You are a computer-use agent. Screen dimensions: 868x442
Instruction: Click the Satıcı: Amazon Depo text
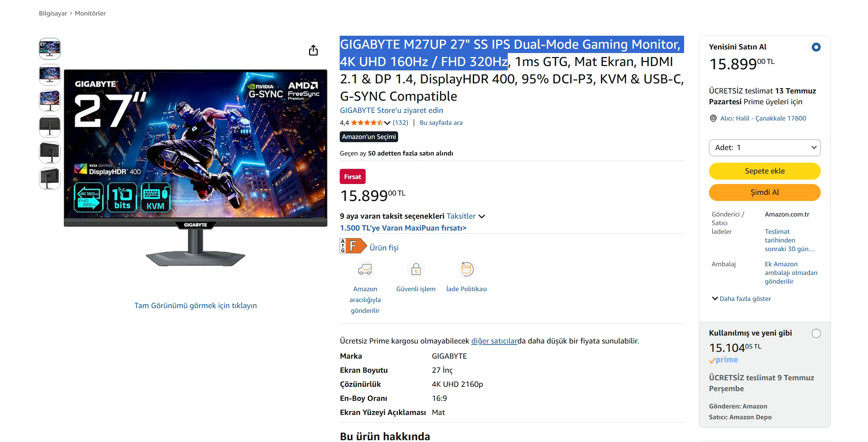[x=740, y=417]
